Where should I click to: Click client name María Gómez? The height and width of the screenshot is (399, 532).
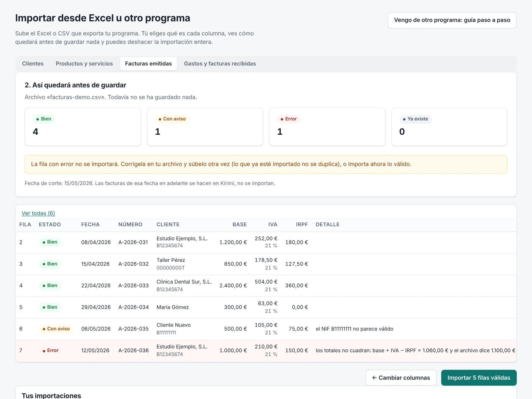click(173, 307)
